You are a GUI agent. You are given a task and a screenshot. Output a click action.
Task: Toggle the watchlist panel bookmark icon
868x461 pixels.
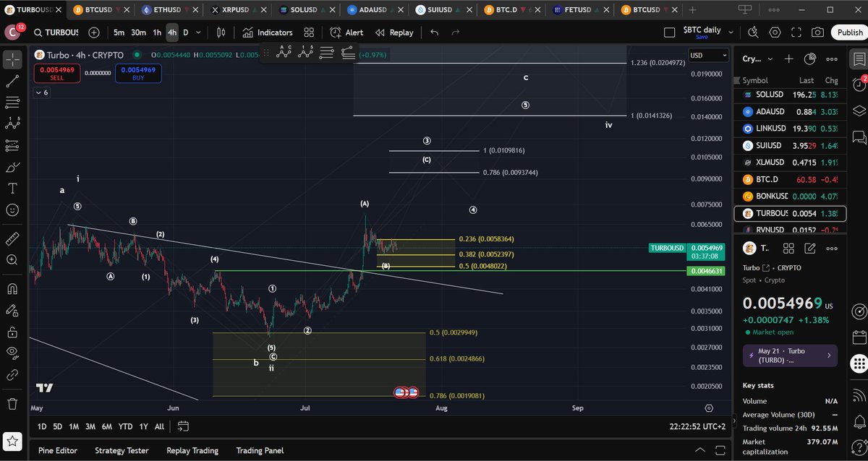pyautogui.click(x=859, y=59)
